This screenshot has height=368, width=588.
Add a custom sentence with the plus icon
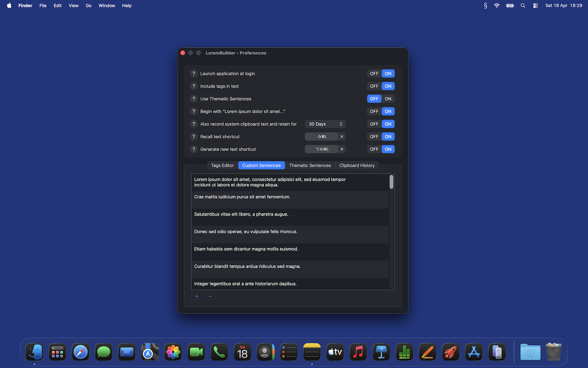tap(196, 296)
